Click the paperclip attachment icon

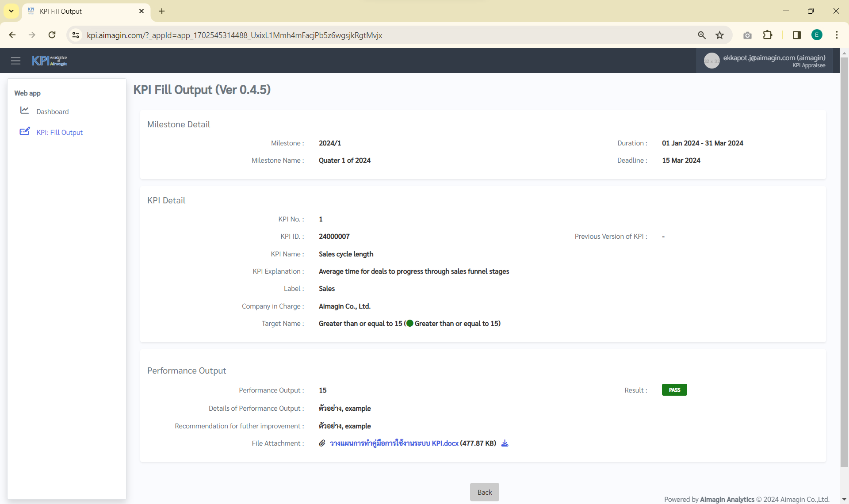[322, 443]
